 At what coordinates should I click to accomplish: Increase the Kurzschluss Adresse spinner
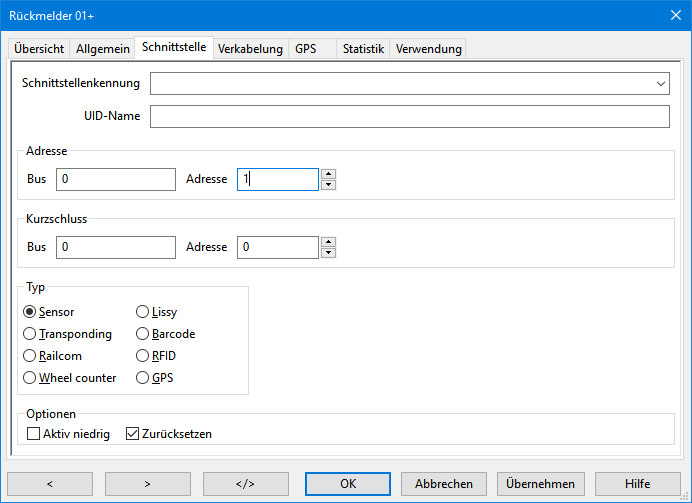click(x=328, y=241)
